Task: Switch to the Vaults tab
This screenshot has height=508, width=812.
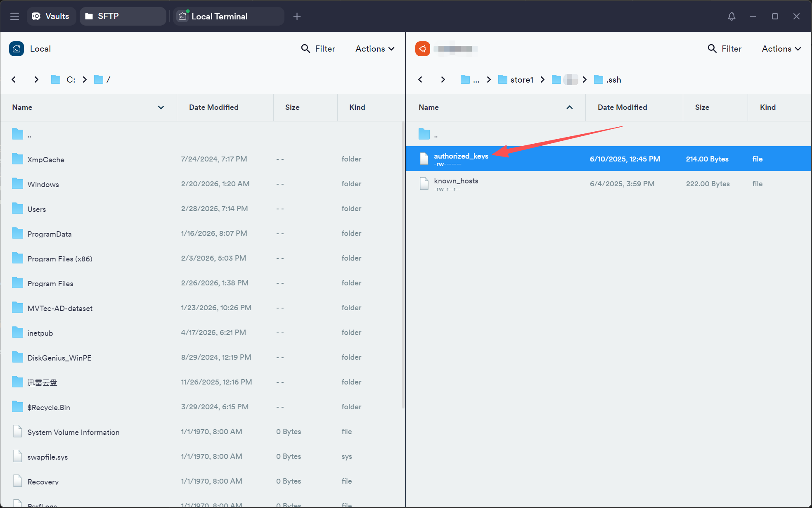Action: pyautogui.click(x=51, y=16)
